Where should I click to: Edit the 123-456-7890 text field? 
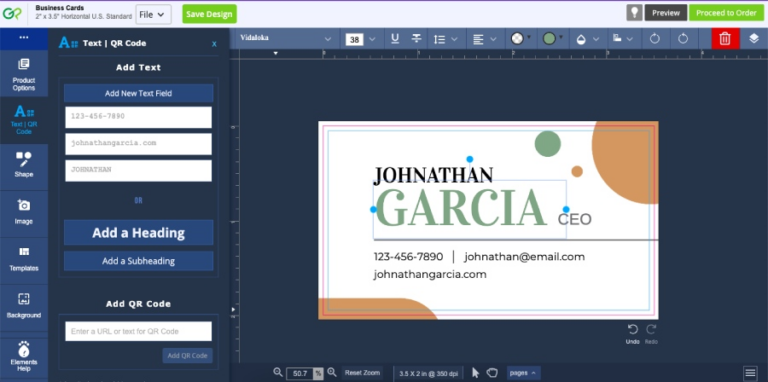[139, 117]
